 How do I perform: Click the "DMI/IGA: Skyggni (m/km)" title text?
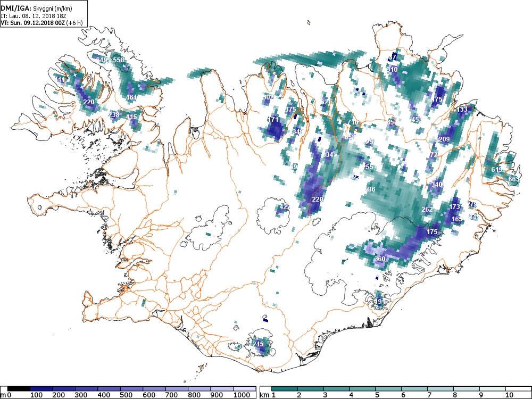[x=36, y=9]
